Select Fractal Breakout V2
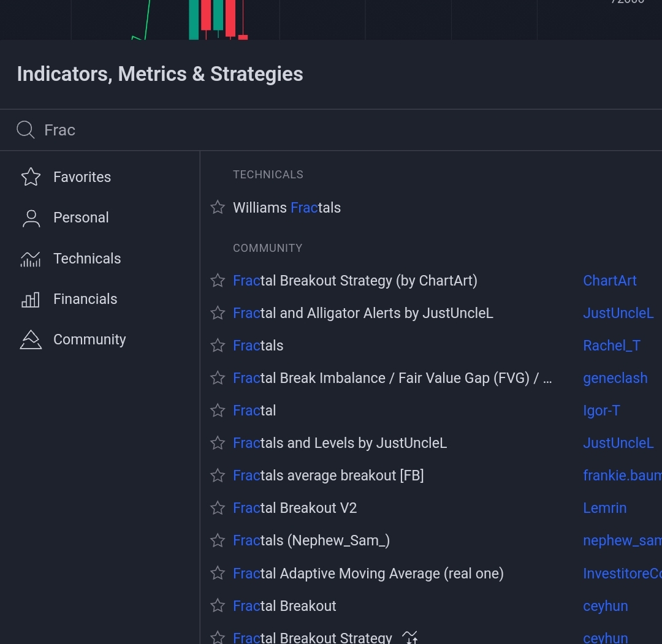 pyautogui.click(x=295, y=508)
